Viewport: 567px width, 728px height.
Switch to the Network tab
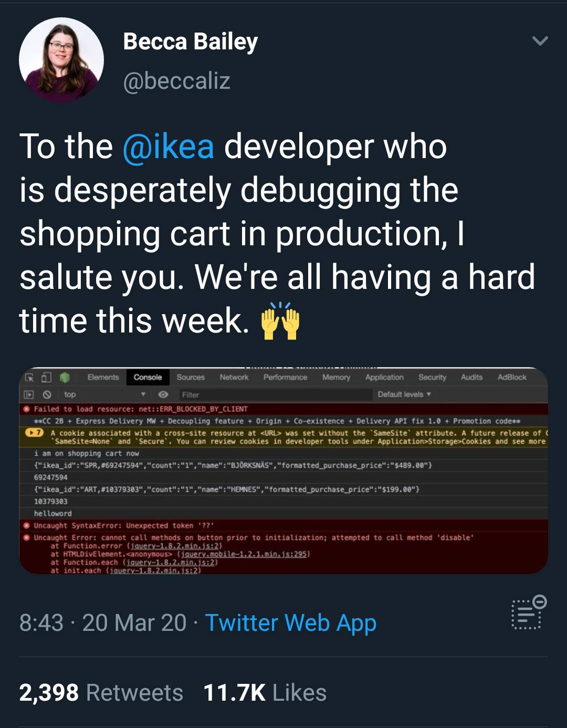(234, 377)
